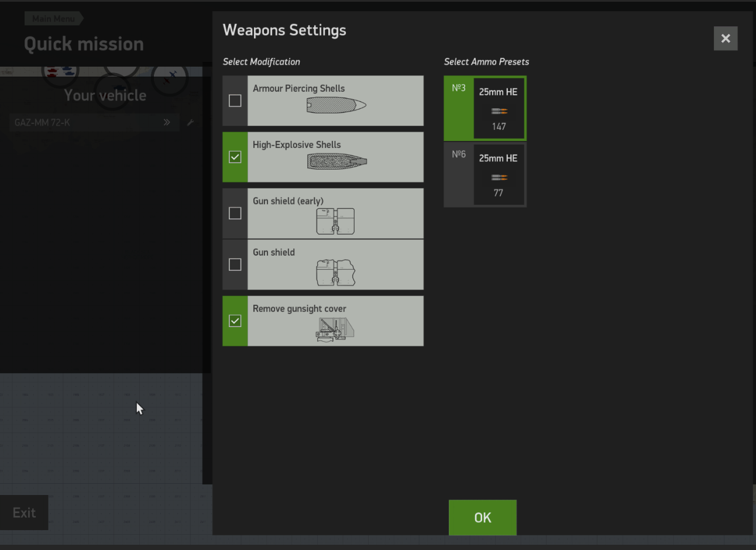756x550 pixels.
Task: Disable the Remove gunsight cover checkbox
Action: 235,321
